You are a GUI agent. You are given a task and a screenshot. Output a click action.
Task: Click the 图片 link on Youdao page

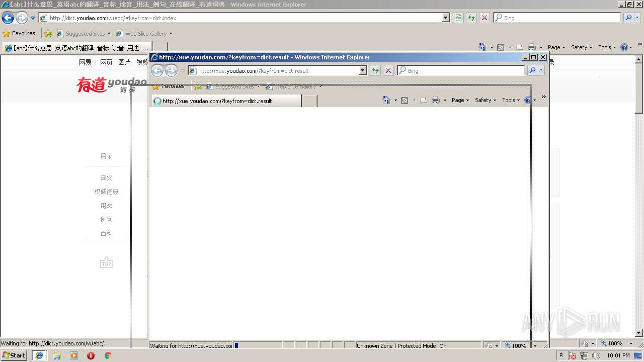click(124, 62)
